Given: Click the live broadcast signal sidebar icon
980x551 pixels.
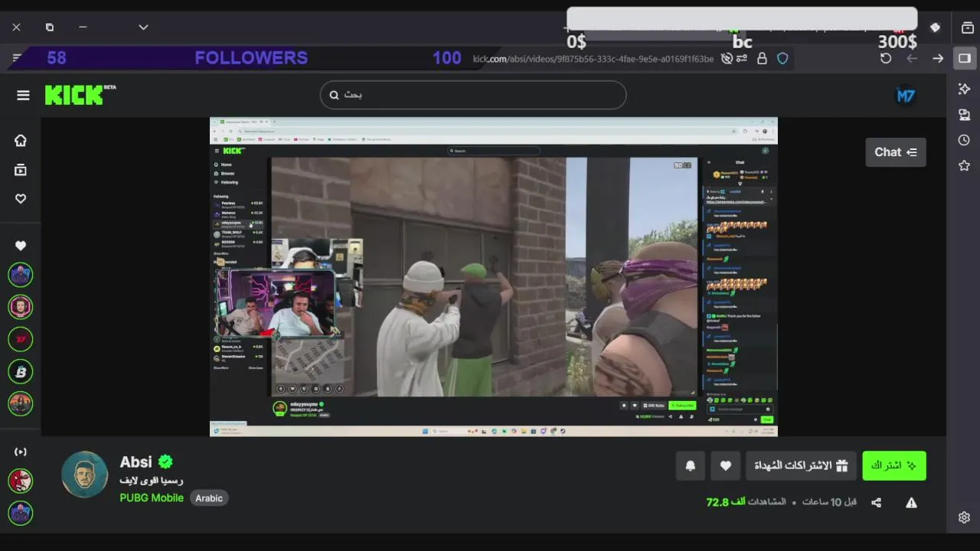Looking at the screenshot, I should 21,452.
